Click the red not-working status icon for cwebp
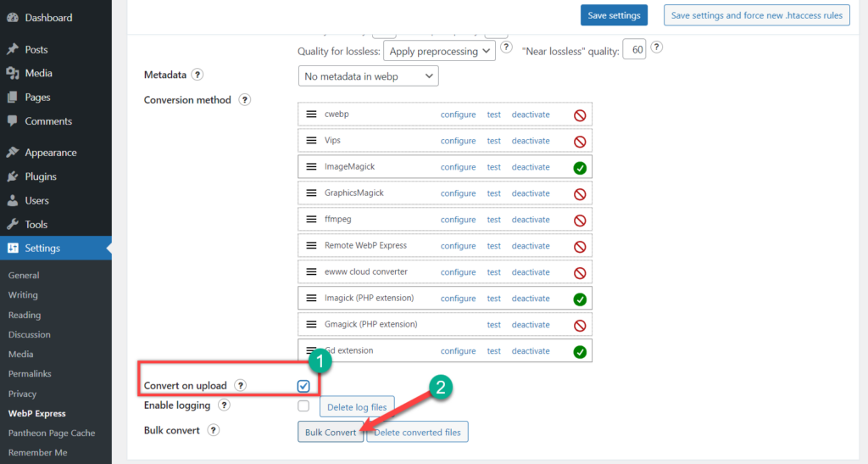Viewport: 868px width, 464px height. [580, 115]
